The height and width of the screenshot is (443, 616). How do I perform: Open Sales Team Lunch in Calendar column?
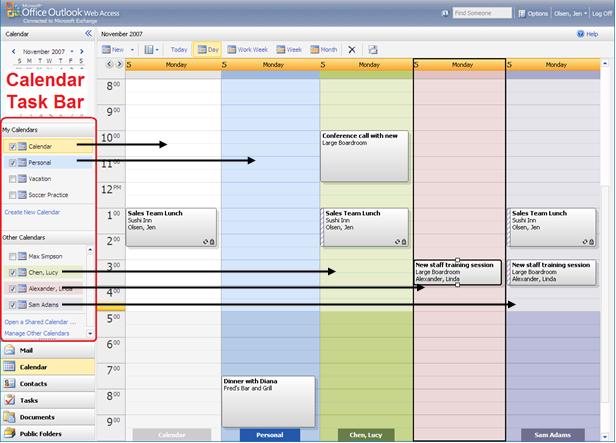pos(171,227)
